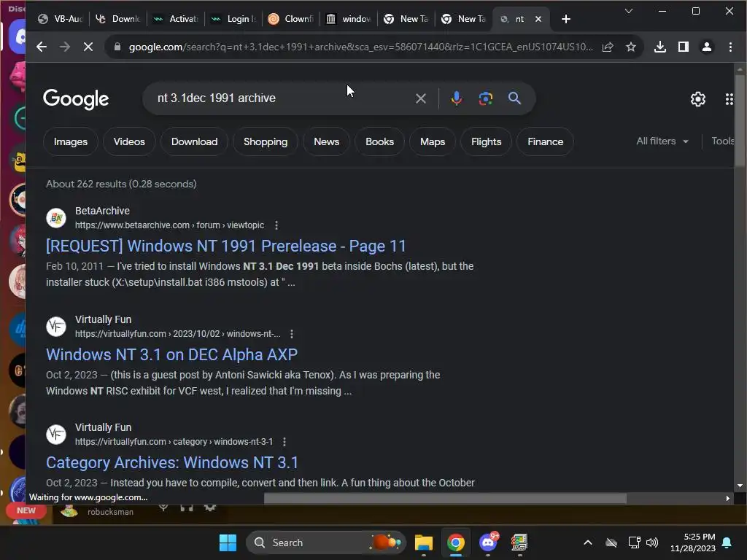
Task: Switch to VB-Audio tab
Action: click(60, 19)
